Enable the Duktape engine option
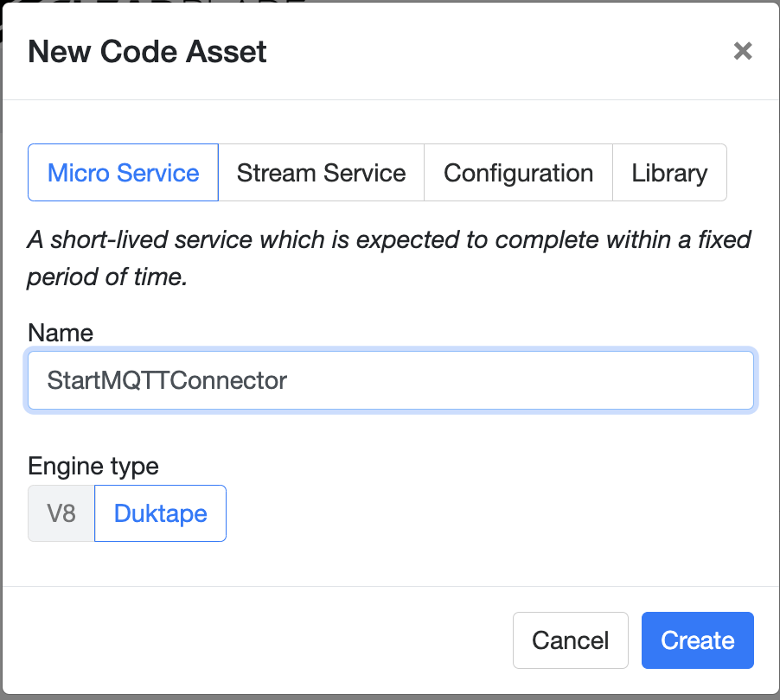This screenshot has width=780, height=700. [x=160, y=513]
